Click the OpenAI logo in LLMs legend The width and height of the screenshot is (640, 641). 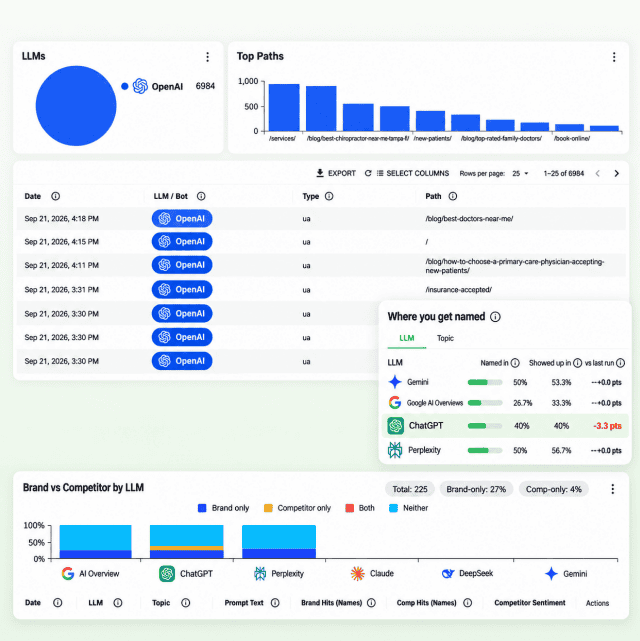tap(140, 86)
